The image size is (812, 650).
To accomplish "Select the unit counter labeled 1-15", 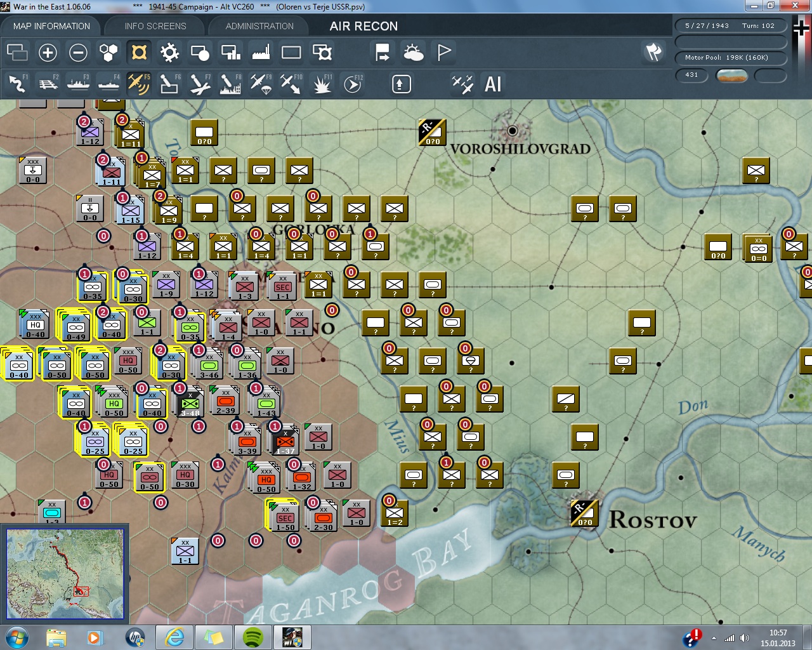I will point(131,211).
